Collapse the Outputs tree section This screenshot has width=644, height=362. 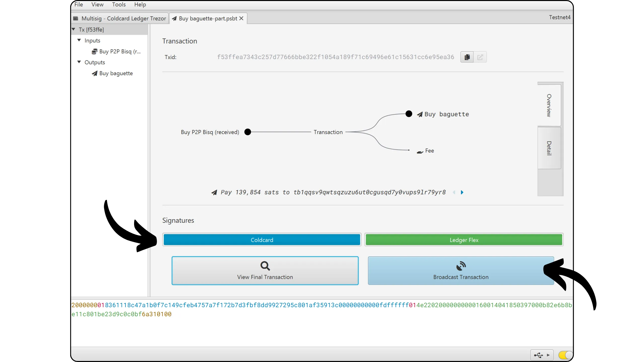click(x=79, y=62)
